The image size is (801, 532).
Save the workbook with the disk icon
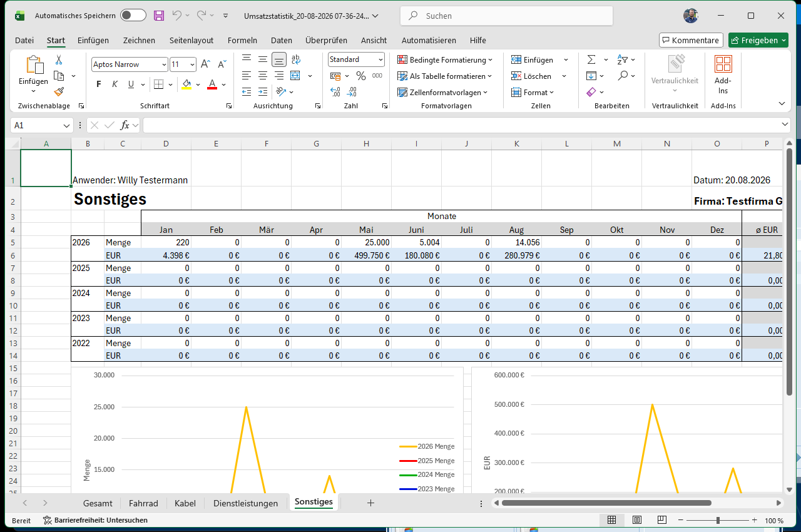coord(159,16)
